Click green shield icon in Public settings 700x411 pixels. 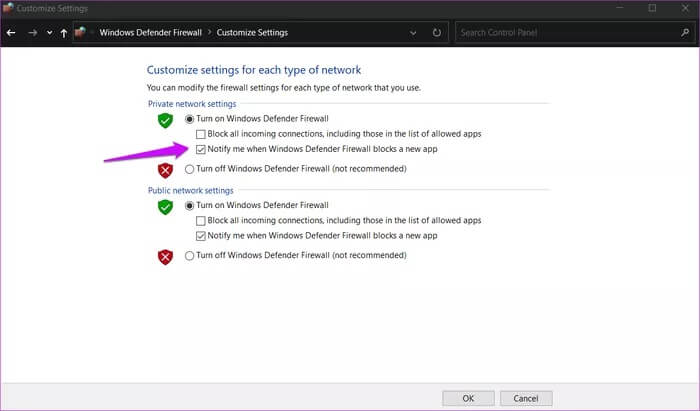[165, 207]
